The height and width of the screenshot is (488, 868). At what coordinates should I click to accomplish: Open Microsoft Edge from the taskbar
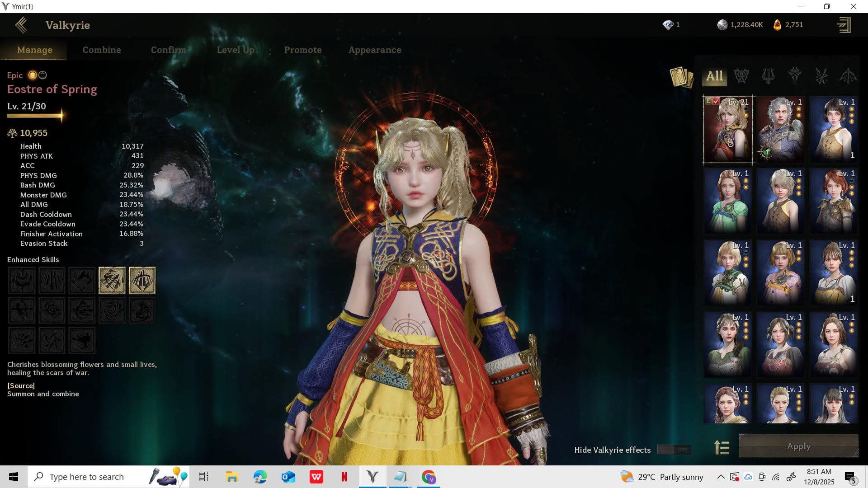[260, 477]
